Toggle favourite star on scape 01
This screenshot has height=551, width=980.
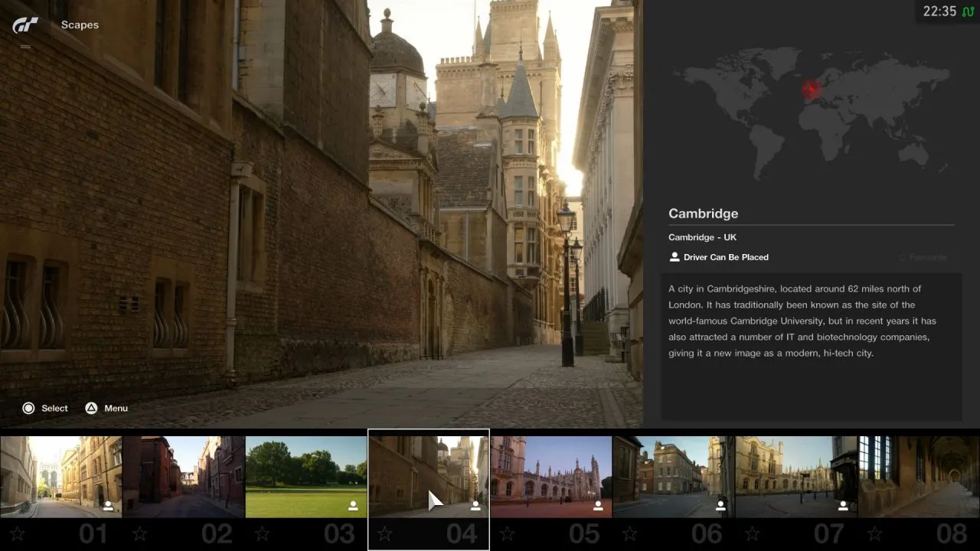[x=17, y=533]
